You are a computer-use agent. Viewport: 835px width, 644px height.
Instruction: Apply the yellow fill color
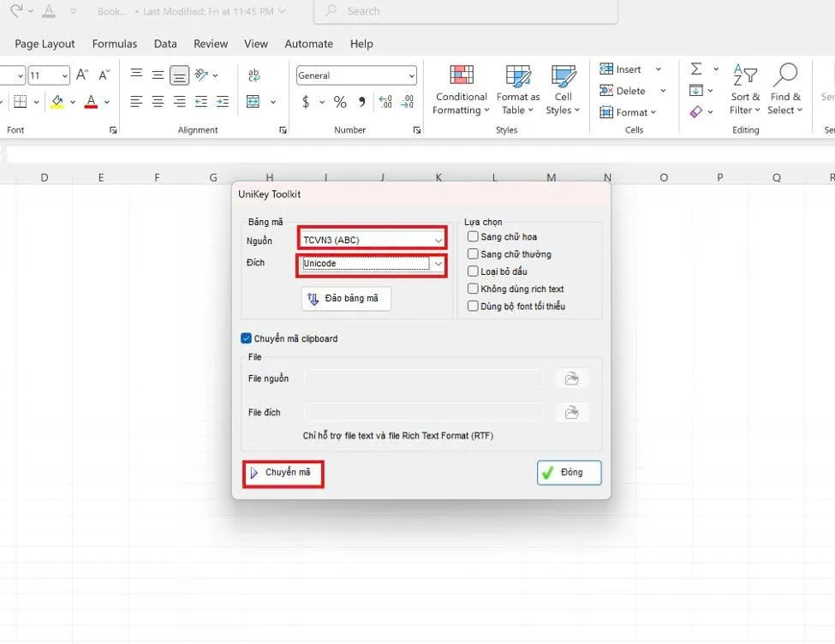57,101
